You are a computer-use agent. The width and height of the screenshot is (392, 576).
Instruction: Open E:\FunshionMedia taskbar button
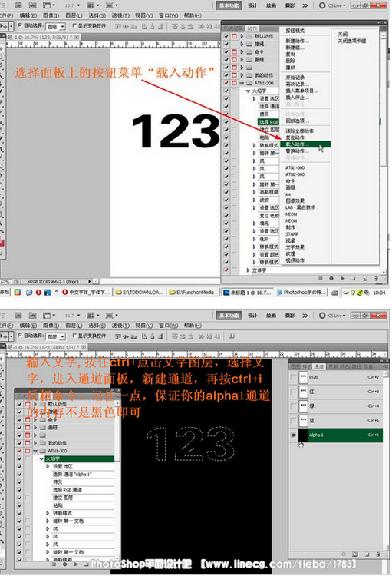tap(193, 293)
